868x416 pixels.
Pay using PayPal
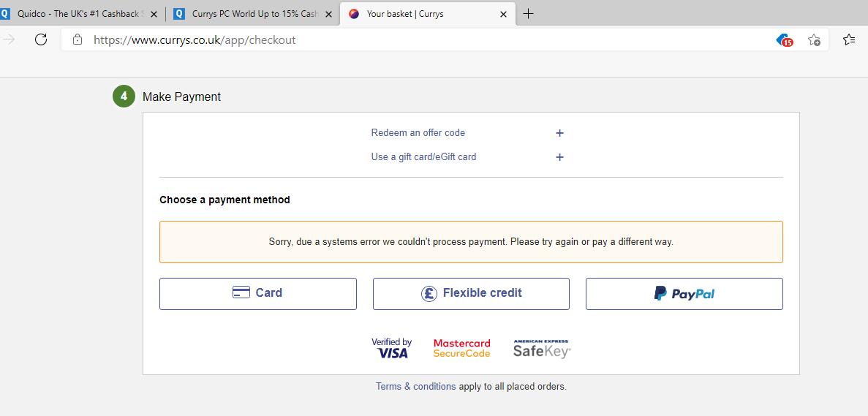point(684,293)
